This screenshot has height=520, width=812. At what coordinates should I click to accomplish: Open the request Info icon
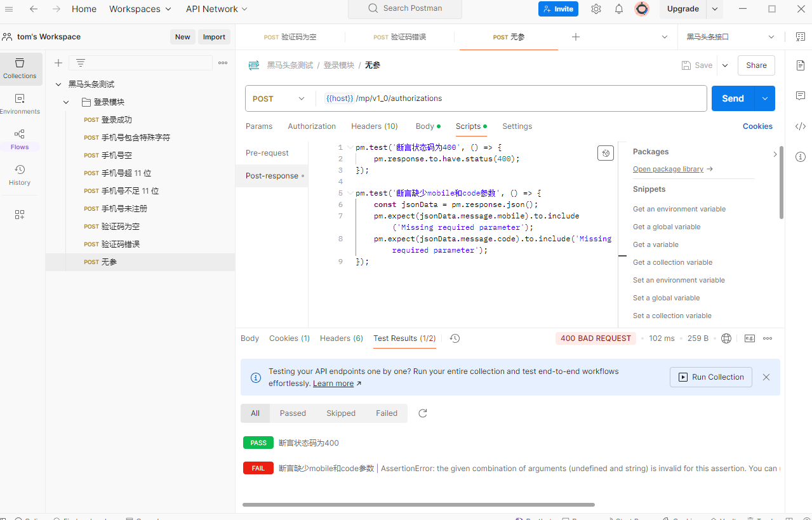pyautogui.click(x=800, y=157)
